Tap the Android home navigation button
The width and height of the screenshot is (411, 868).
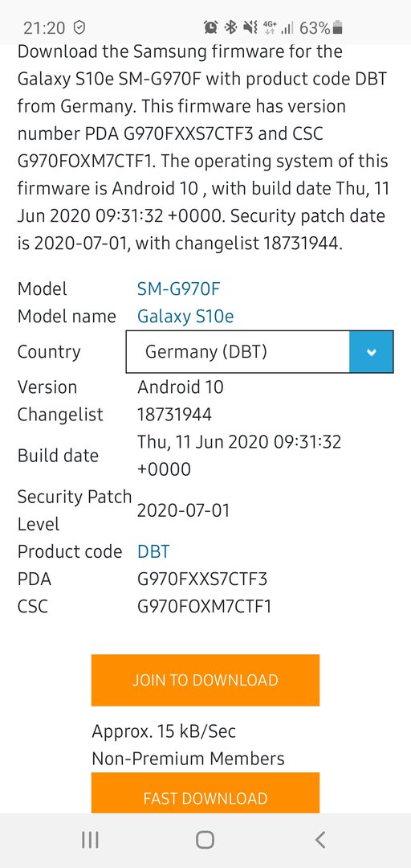[x=205, y=840]
